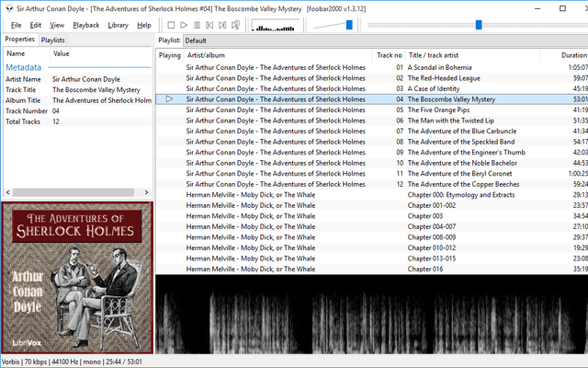Click the foobar2000 alien icon in title bar
588x368 pixels.
coord(9,8)
